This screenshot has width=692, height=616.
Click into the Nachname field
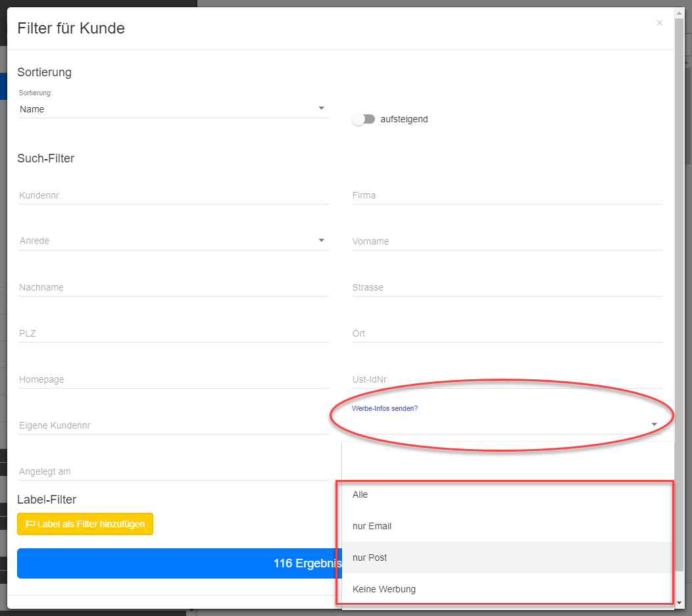[x=174, y=287]
